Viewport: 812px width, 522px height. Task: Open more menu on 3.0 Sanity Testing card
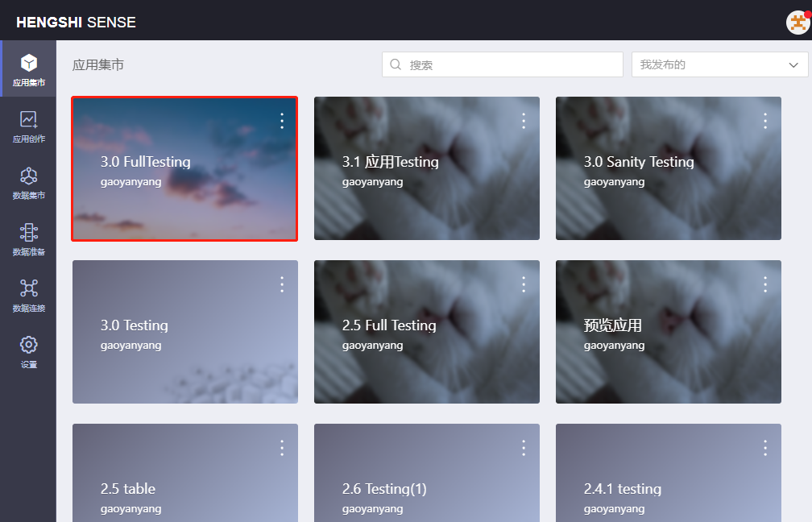(x=765, y=121)
